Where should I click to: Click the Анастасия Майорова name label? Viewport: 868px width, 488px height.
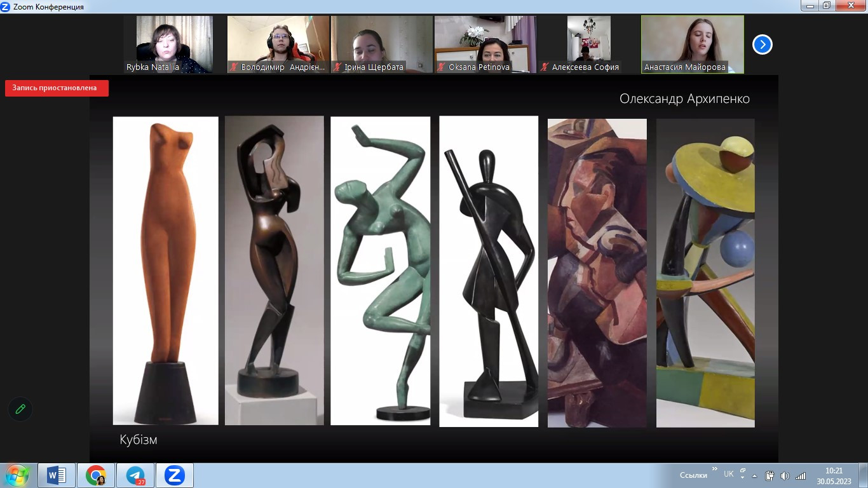685,67
